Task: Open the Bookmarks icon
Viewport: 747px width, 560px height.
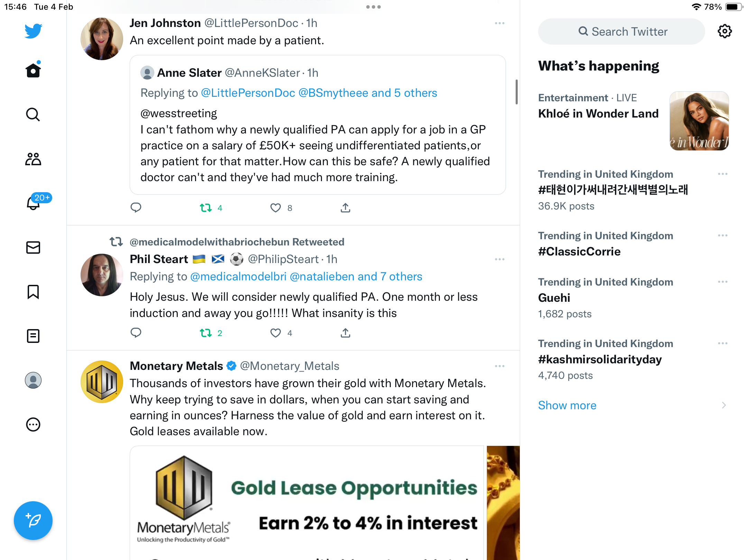Action: (33, 292)
